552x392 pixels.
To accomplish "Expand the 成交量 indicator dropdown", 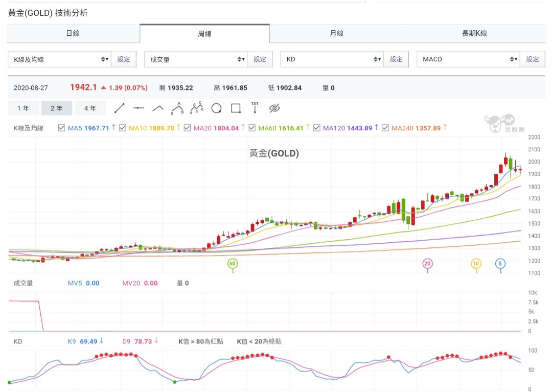I will [x=196, y=59].
